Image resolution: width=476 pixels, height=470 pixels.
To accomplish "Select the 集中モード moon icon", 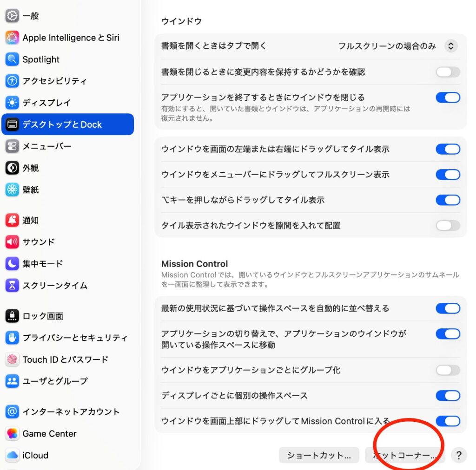I will pyautogui.click(x=12, y=263).
